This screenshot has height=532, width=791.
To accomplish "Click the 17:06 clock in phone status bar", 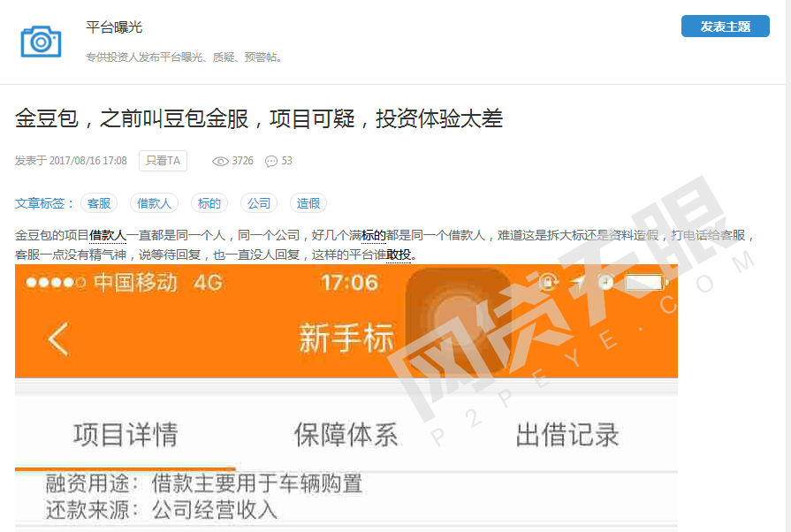I will [349, 283].
